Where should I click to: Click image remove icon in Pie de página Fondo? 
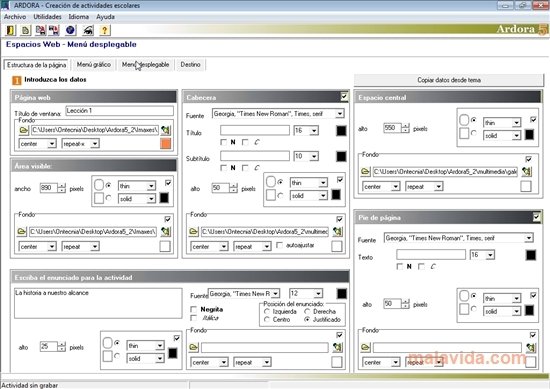531,348
